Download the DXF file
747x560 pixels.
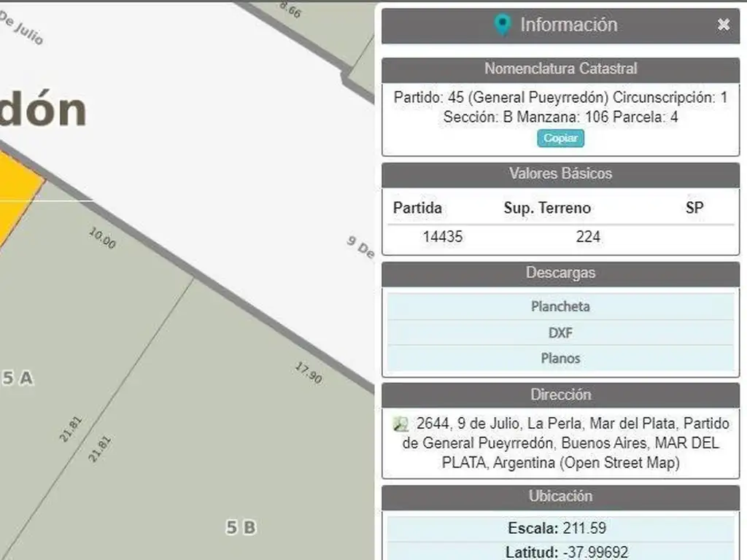[560, 332]
